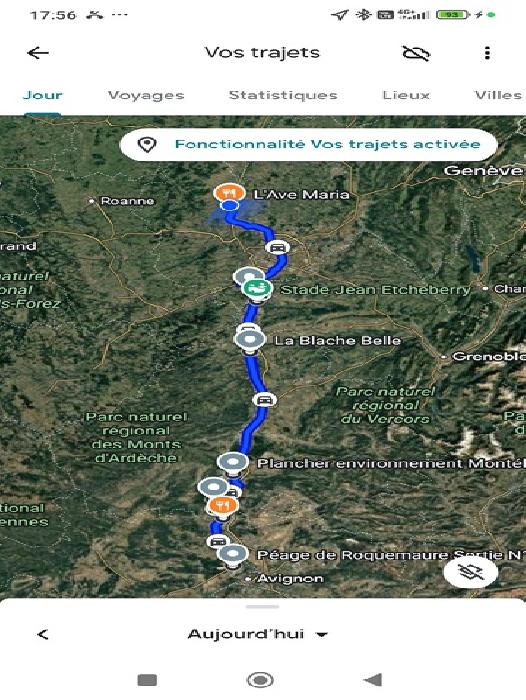Viewport: 526px width, 700px height.
Task: Open the three-dot overflow menu
Action: [487, 53]
